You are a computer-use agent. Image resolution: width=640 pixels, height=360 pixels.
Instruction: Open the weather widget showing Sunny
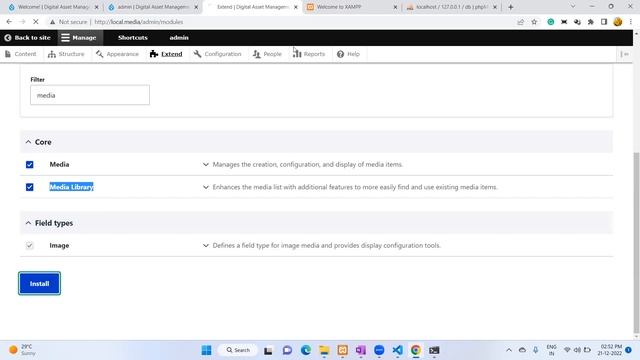pyautogui.click(x=22, y=350)
